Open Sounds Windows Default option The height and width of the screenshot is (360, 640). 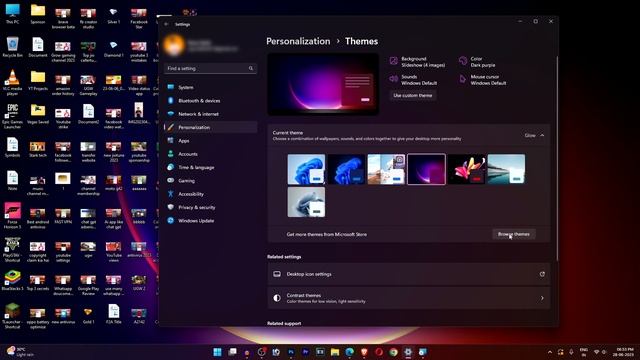(413, 80)
